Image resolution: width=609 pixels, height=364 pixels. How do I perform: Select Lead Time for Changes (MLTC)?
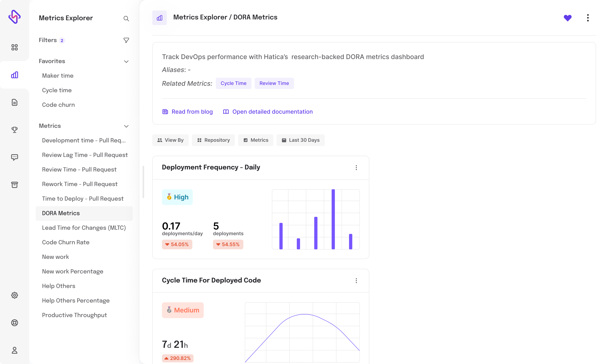[84, 228]
